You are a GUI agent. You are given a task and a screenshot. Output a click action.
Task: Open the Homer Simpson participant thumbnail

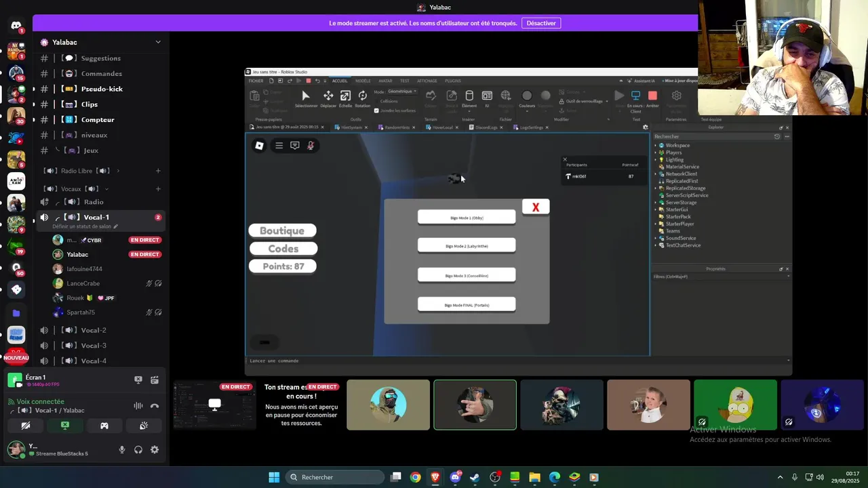(x=735, y=405)
